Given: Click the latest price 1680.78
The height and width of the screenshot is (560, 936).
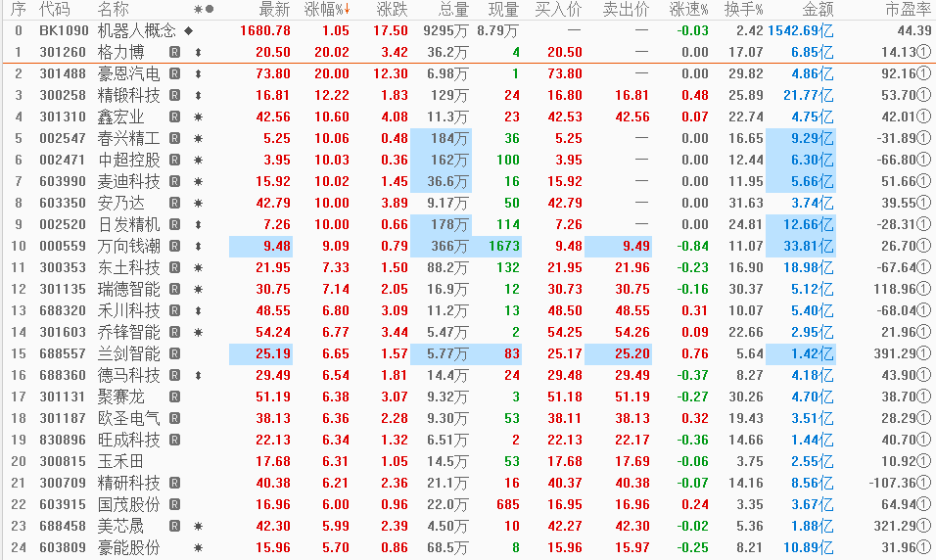Looking at the screenshot, I should tap(265, 30).
